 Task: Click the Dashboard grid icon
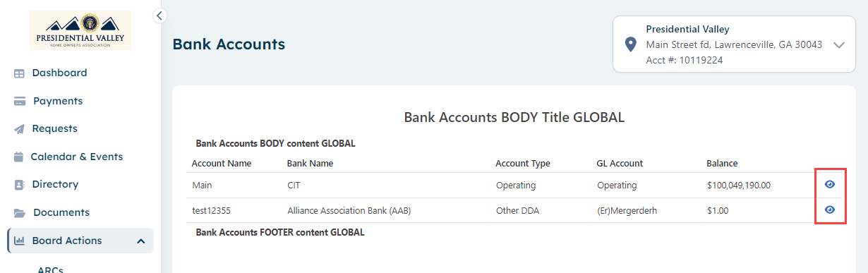tap(19, 73)
